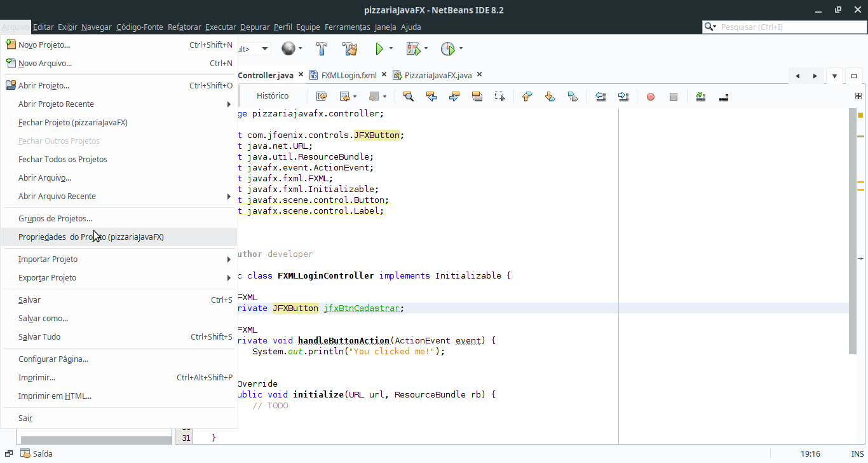Switch to the FXMLLogin.fxml tab
This screenshot has height=463, width=868.
click(x=349, y=75)
